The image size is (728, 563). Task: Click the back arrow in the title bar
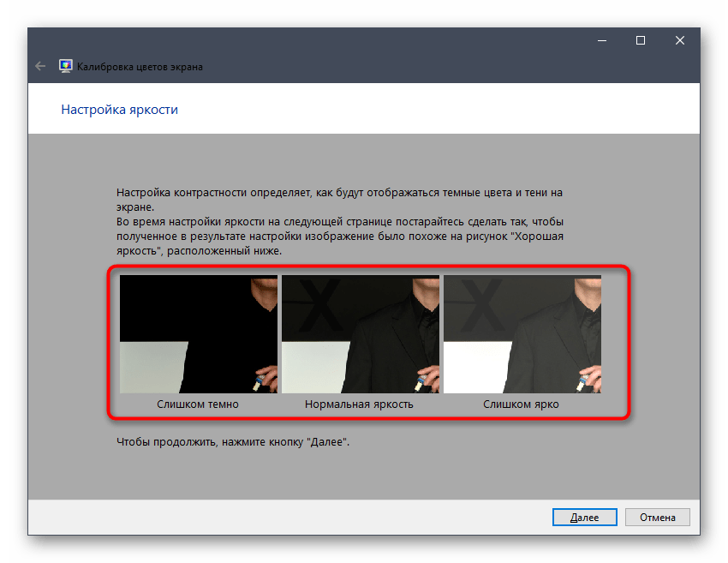(40, 66)
